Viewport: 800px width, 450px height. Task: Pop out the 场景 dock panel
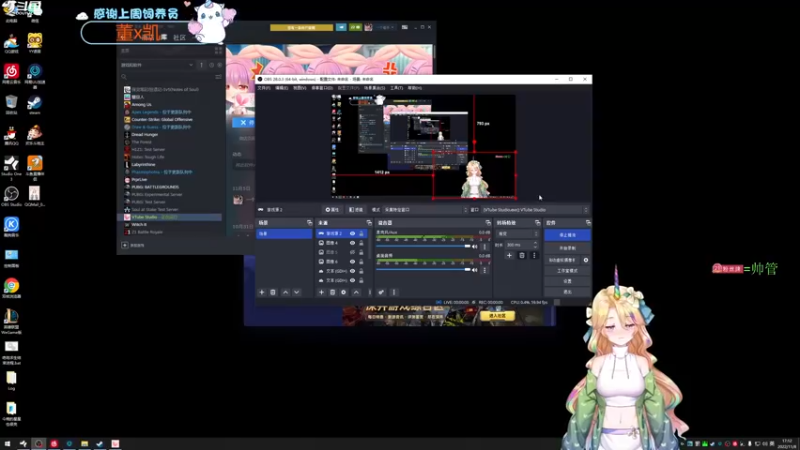click(x=309, y=223)
